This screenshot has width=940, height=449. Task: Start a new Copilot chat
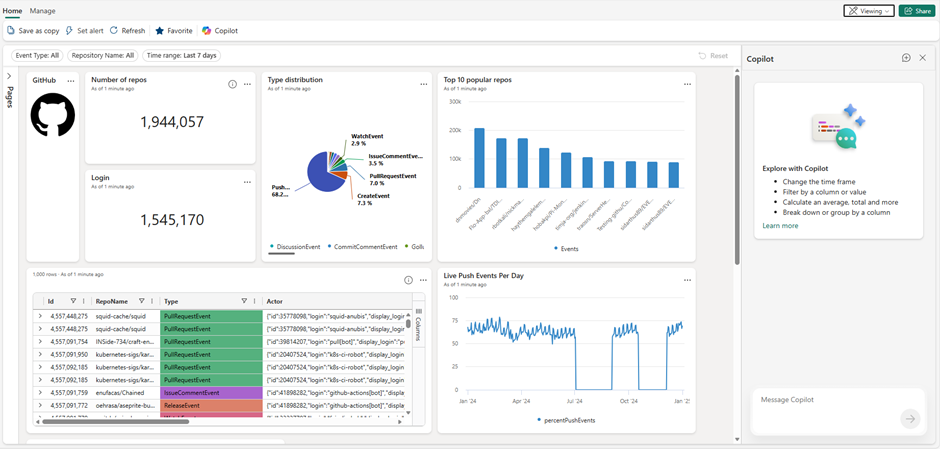tap(906, 58)
